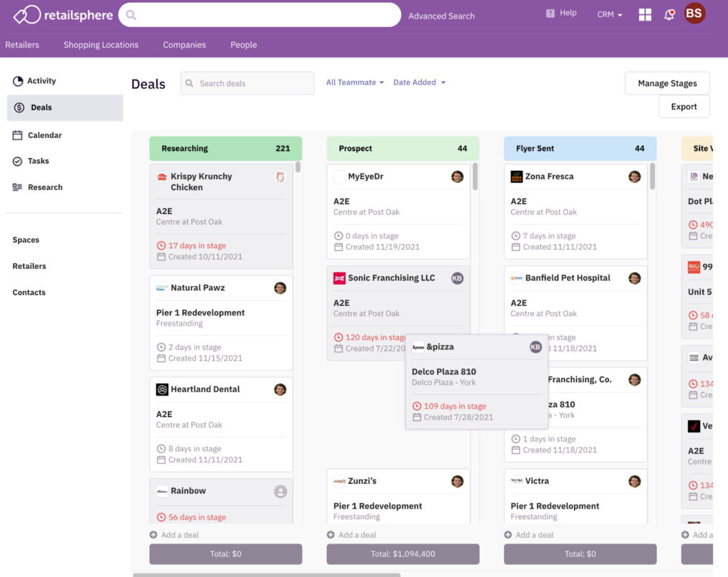This screenshot has width=728, height=577.
Task: Click the KB avatar on Sonic Franchising
Action: [x=457, y=278]
